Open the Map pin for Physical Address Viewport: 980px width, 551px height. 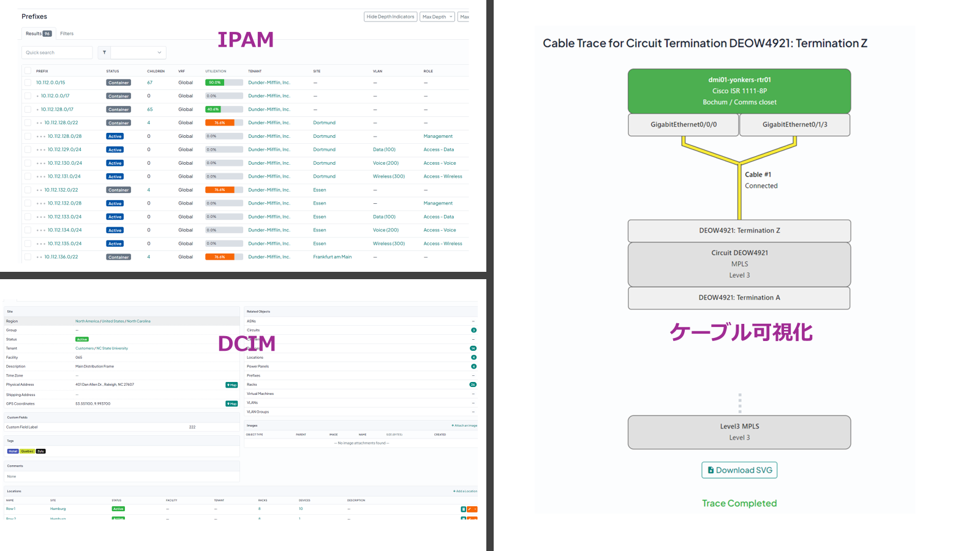point(232,385)
